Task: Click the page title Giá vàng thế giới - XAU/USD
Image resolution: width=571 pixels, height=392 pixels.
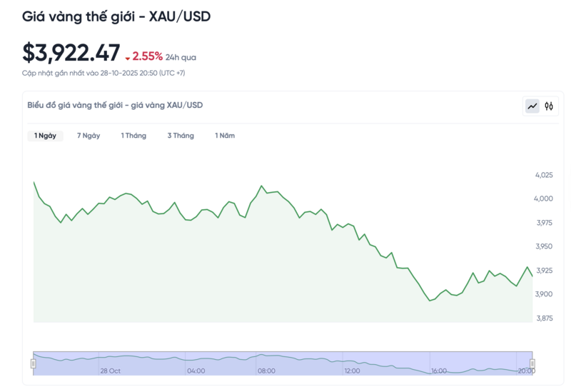Action: (116, 16)
